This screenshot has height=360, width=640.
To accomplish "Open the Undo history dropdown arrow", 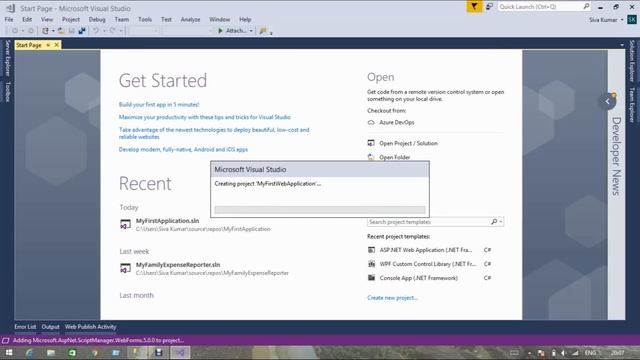I will (x=104, y=31).
